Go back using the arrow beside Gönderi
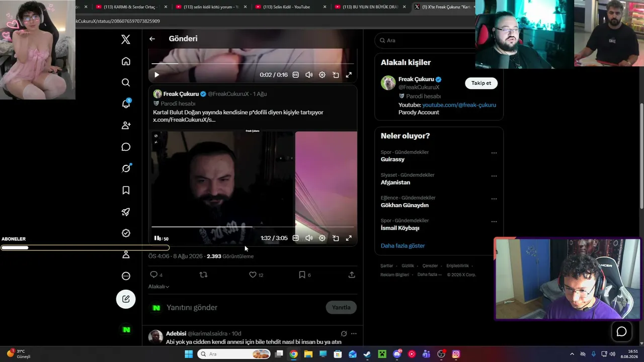The image size is (644, 362). pyautogui.click(x=152, y=39)
